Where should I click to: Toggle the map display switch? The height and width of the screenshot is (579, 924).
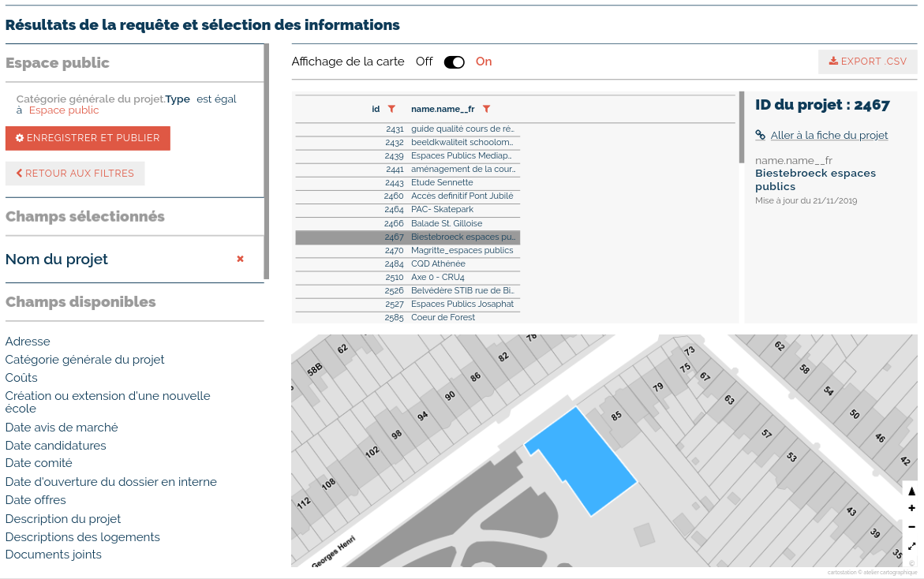pyautogui.click(x=454, y=62)
